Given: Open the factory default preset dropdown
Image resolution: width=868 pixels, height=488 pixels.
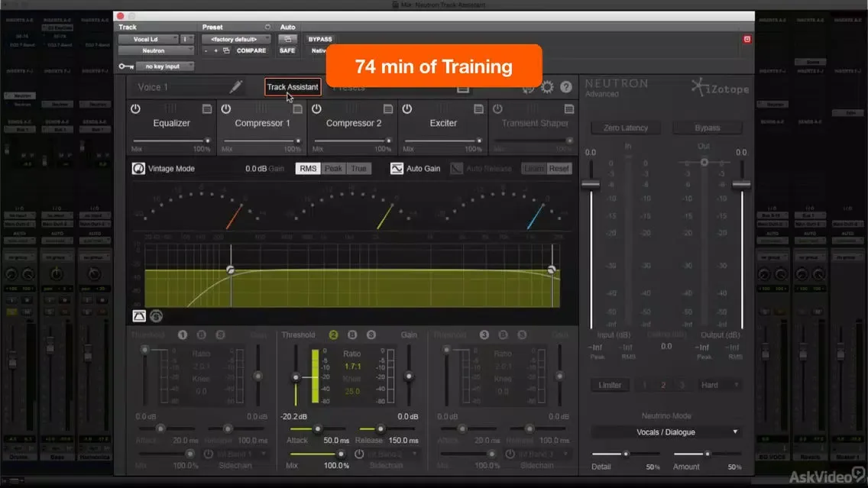Looking at the screenshot, I should click(236, 39).
